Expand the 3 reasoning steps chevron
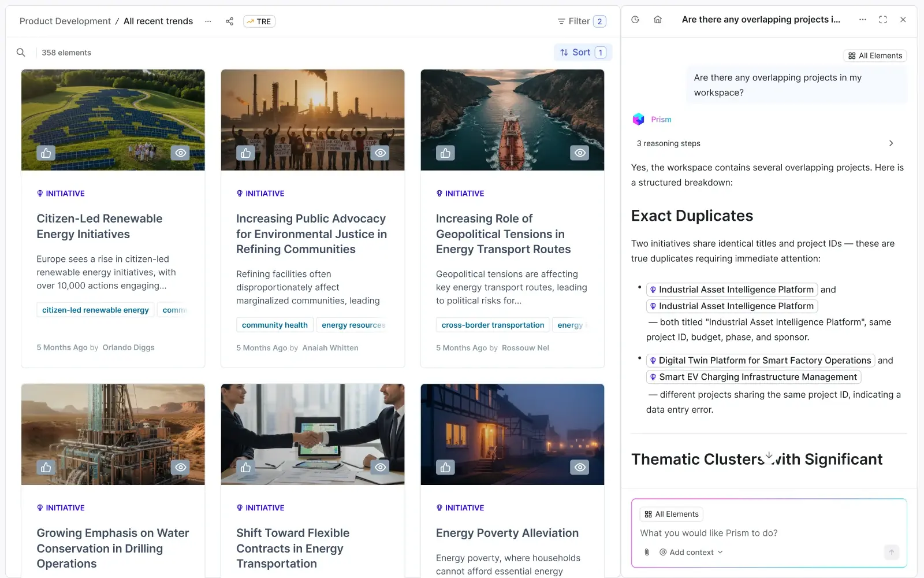This screenshot has width=924, height=578. [891, 143]
